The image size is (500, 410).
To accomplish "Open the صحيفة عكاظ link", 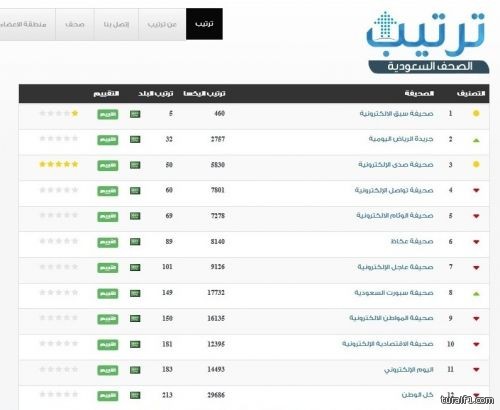I will (x=412, y=241).
